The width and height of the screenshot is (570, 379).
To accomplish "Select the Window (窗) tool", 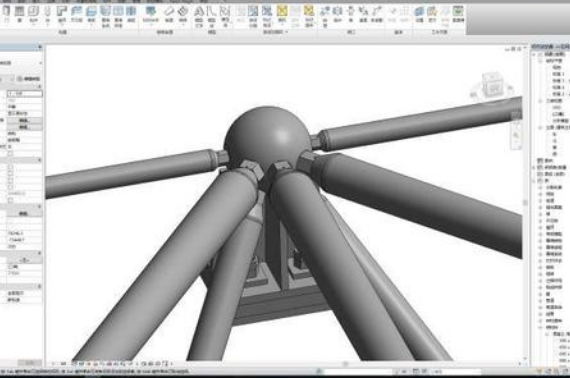I will coord(19,14).
